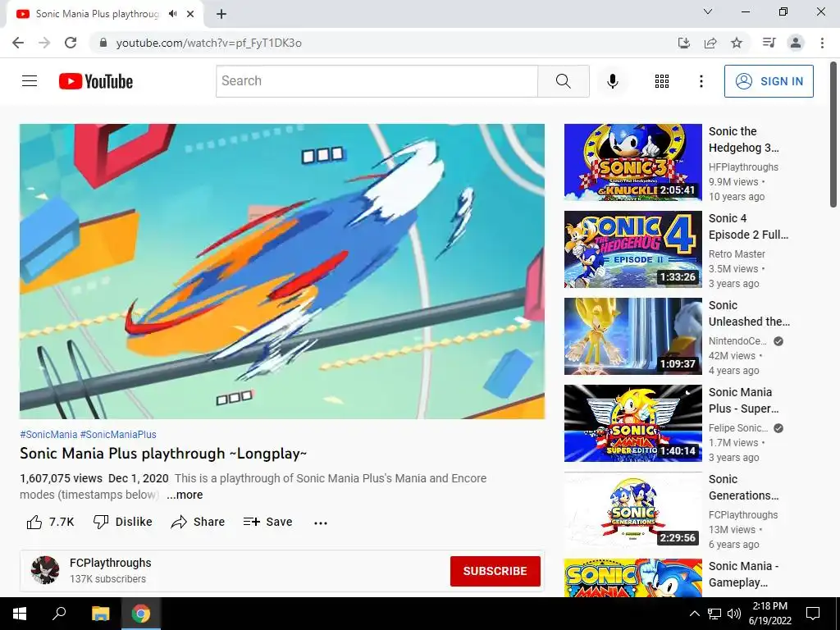This screenshot has width=840, height=630.
Task: Click the video player to pause
Action: tap(282, 272)
